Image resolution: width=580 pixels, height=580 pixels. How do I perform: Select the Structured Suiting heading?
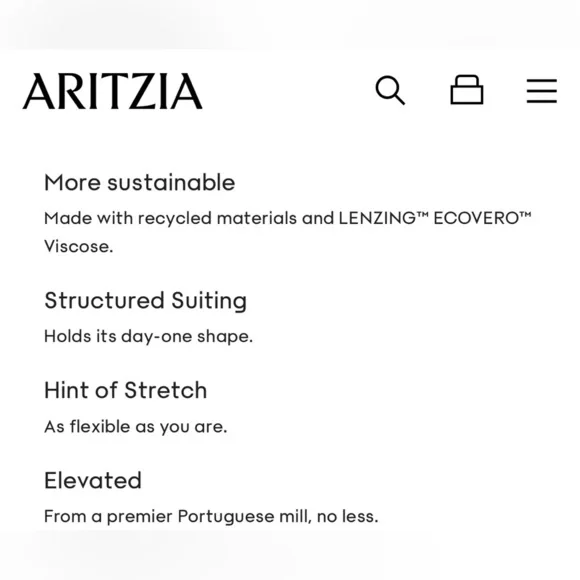pos(145,300)
